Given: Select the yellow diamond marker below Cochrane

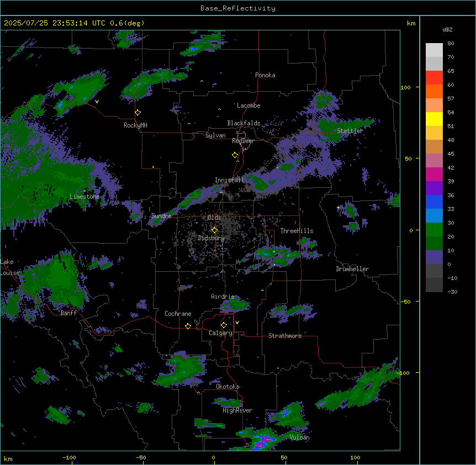Looking at the screenshot, I should pyautogui.click(x=188, y=326).
